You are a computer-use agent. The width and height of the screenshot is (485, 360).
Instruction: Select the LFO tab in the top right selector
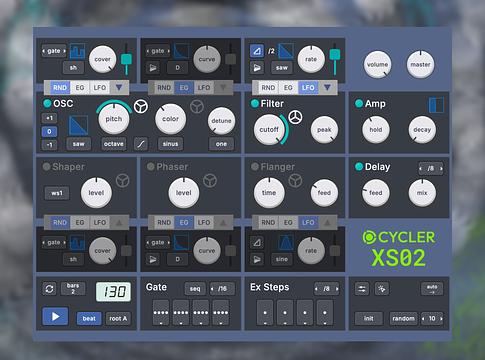coord(308,88)
